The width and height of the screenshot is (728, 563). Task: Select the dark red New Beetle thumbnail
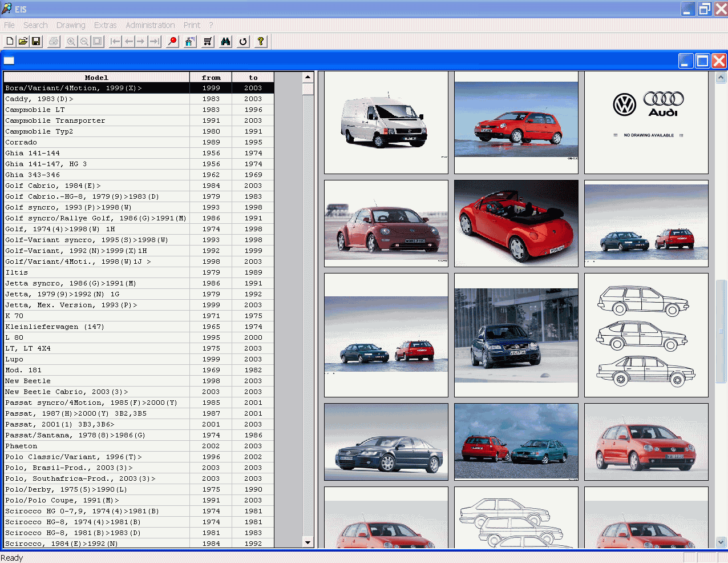pos(386,223)
